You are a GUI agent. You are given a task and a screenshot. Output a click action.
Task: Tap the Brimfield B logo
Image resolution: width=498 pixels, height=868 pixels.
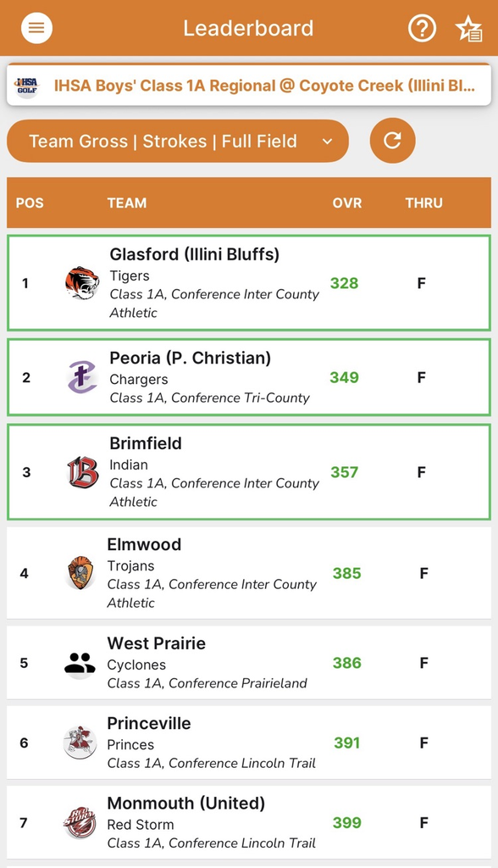82,472
